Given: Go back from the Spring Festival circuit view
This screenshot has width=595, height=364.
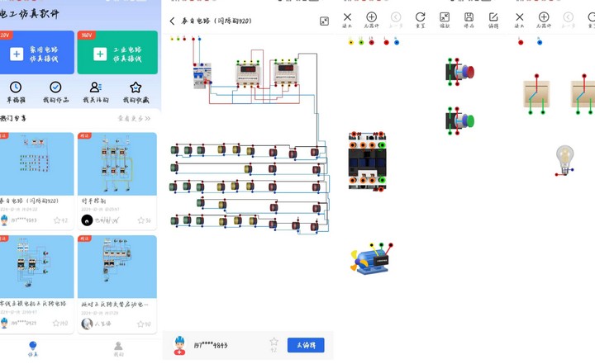Looking at the screenshot, I should pos(172,21).
